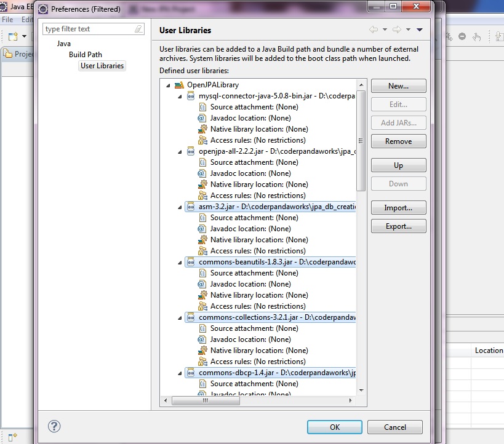
Task: Click the horizontal scrollbar right arrow
Action: (350, 400)
